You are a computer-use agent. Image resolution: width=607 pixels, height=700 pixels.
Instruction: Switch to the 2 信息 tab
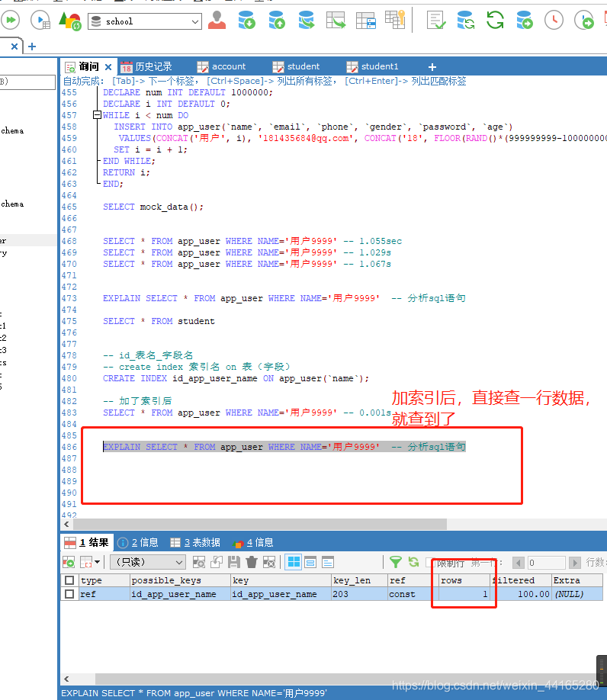[138, 543]
